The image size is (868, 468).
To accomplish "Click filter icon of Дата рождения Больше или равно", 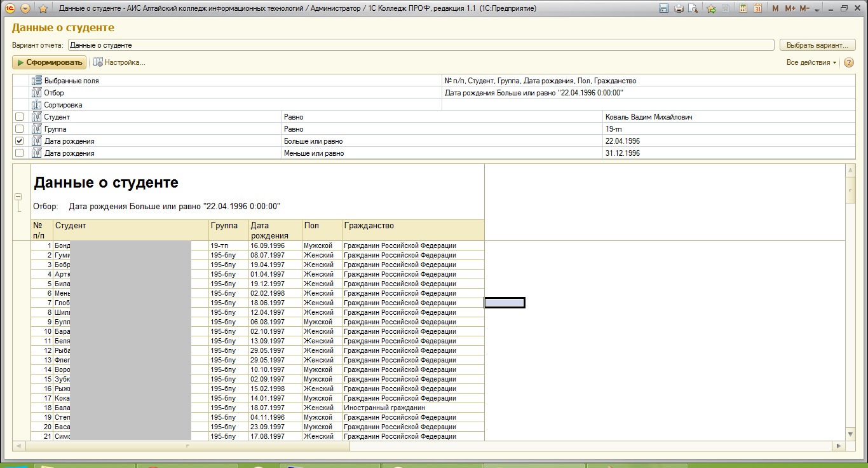I will pos(37,141).
